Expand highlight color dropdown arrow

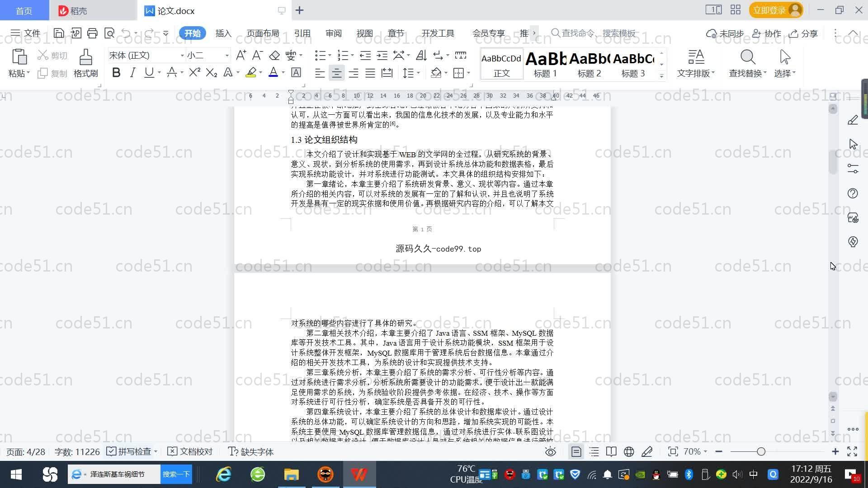click(x=260, y=73)
